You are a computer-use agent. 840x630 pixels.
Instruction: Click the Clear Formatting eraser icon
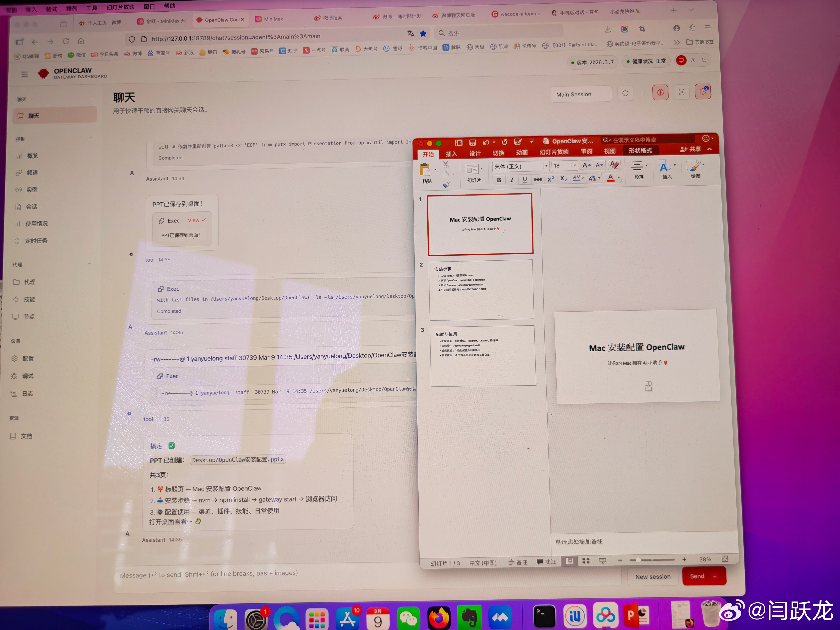(614, 165)
